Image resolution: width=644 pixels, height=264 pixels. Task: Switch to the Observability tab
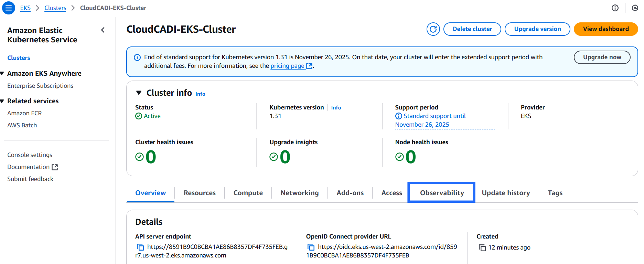(442, 193)
